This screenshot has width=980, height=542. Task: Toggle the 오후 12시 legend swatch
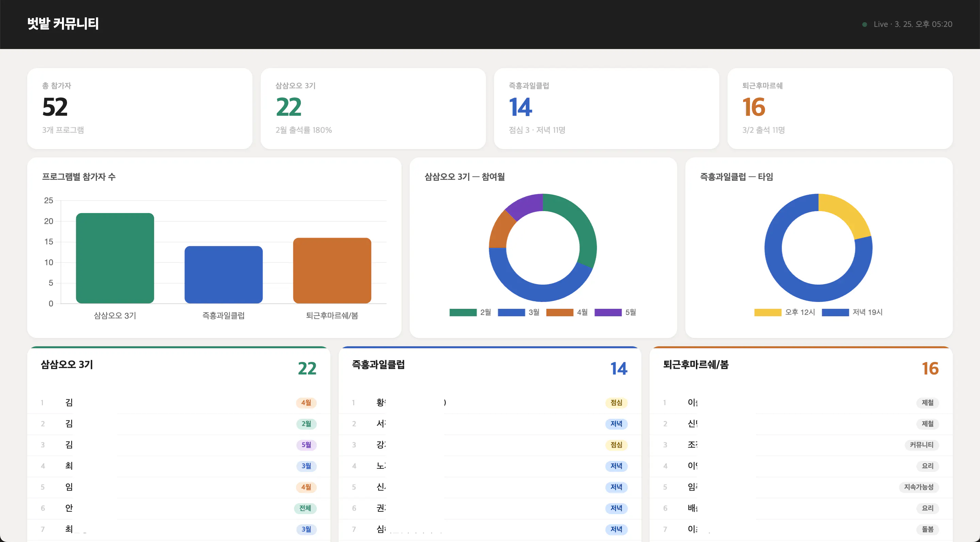point(767,312)
